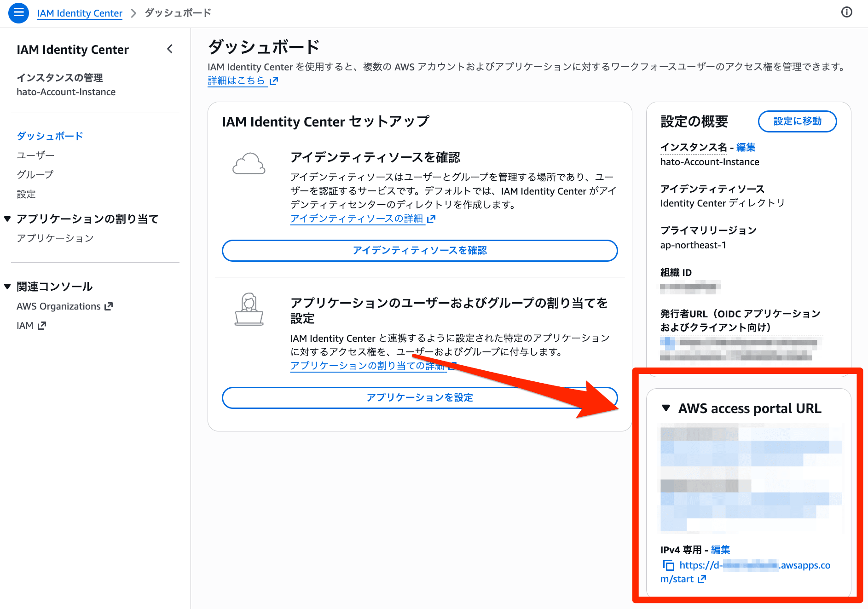868x609 pixels.
Task: Click 編集 next to インスタンス名
Action: click(746, 147)
